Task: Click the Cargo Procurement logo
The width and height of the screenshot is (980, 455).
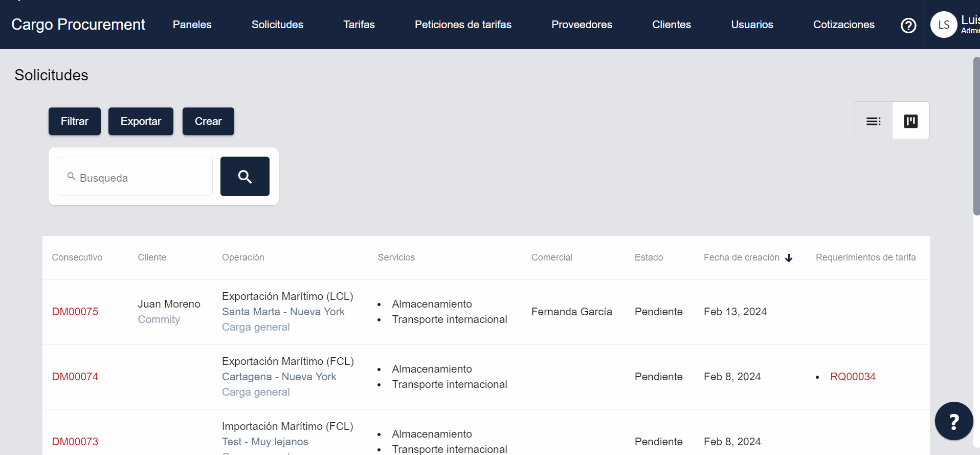Action: 78,25
